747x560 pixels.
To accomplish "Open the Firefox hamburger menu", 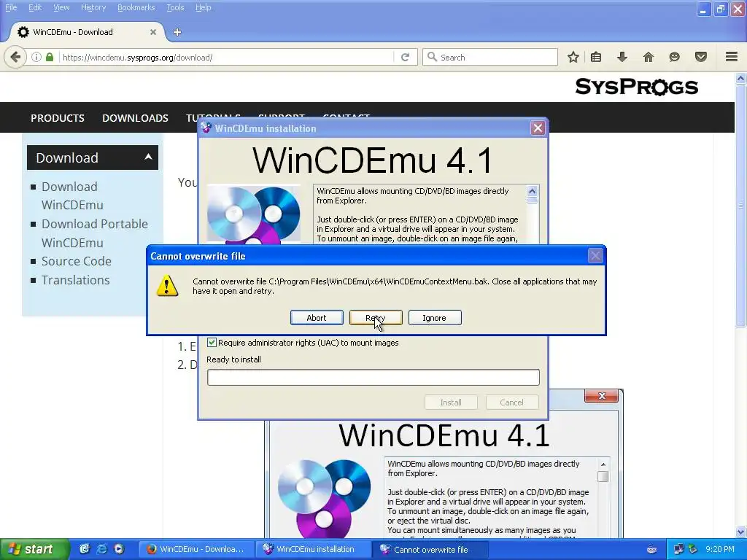I will (x=732, y=57).
